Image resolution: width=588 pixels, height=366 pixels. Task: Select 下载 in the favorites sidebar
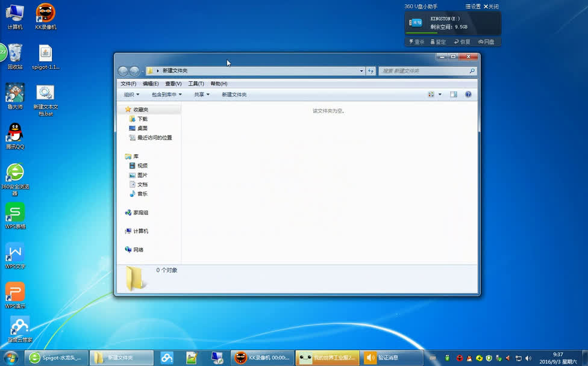click(x=142, y=119)
